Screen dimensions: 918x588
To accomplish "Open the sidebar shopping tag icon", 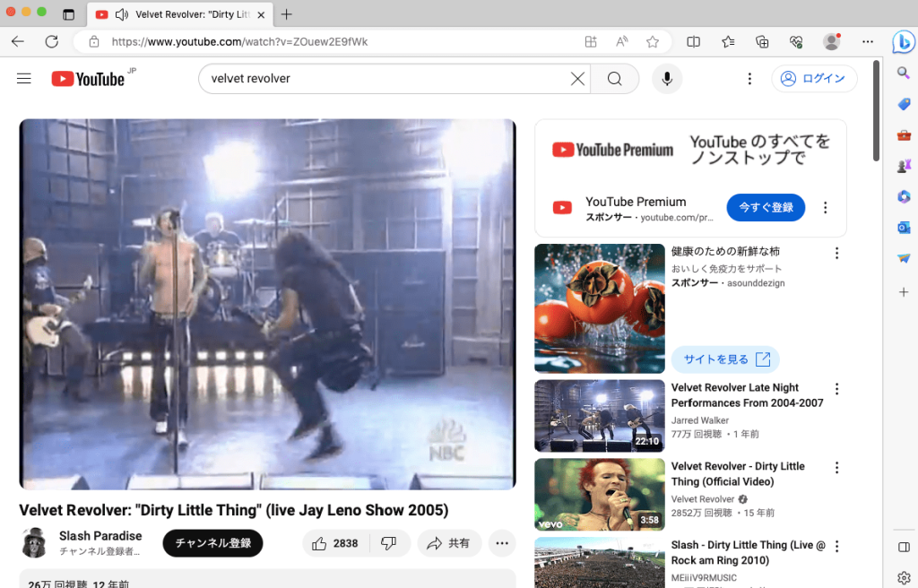I will click(904, 104).
